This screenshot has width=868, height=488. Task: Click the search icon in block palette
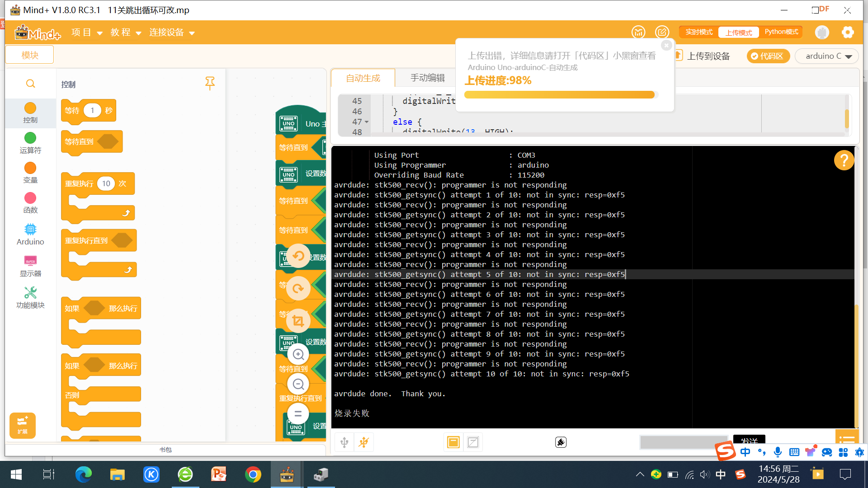[x=30, y=84]
